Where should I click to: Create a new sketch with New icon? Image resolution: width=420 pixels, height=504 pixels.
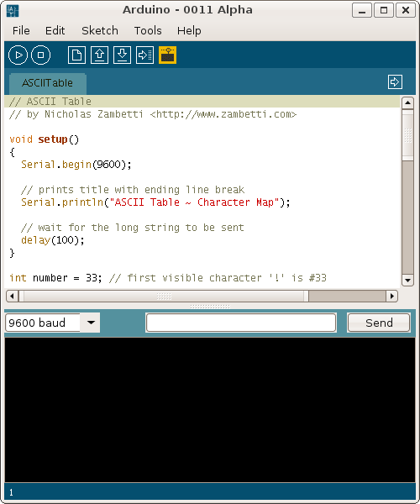tap(76, 55)
